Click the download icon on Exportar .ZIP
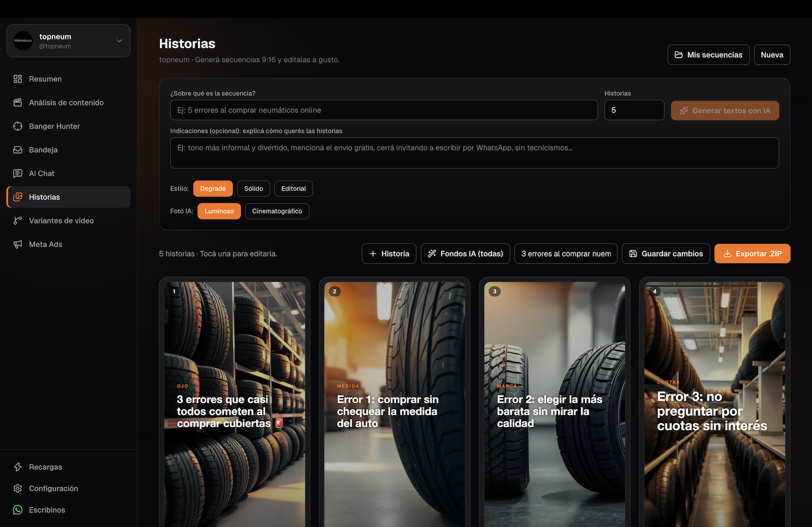812x527 pixels. point(727,254)
